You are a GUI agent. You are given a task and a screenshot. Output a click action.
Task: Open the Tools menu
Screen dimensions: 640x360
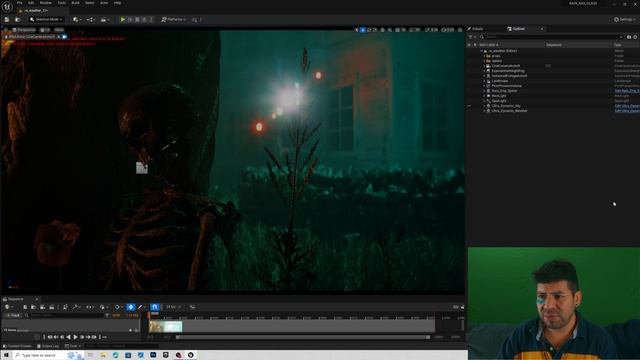click(62, 3)
